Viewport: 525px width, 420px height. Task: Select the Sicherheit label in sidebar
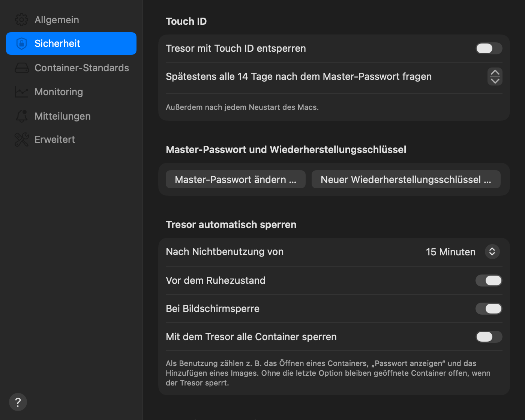57,43
